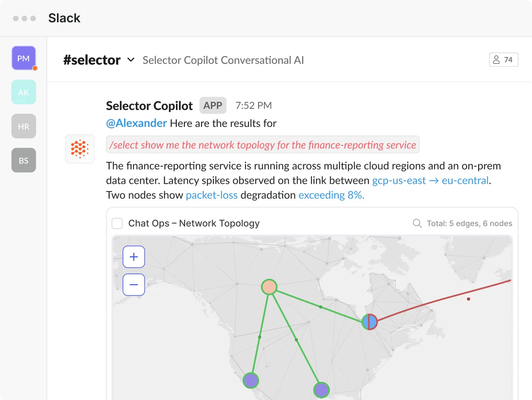Click the Selector Copilot avatar icon

[80, 149]
